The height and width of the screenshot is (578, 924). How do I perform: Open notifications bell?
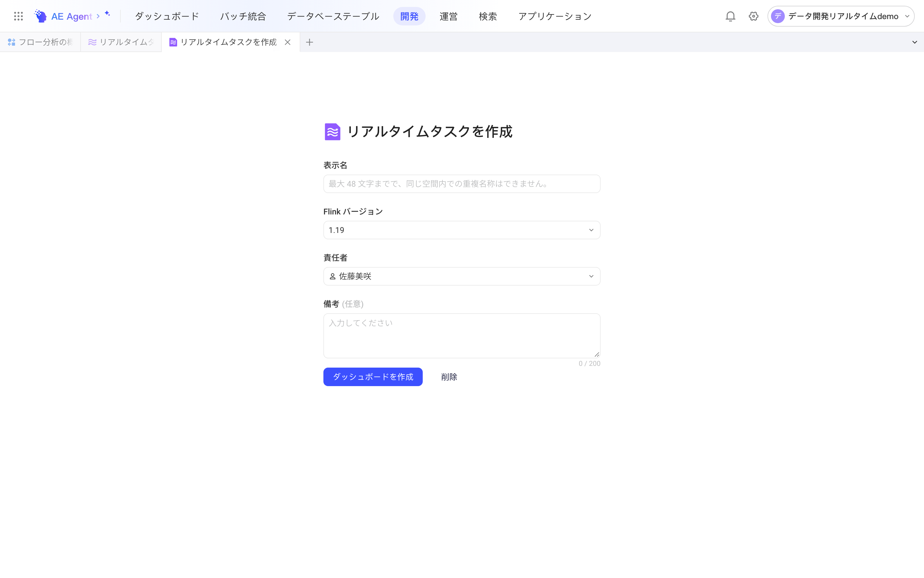pyautogui.click(x=730, y=16)
